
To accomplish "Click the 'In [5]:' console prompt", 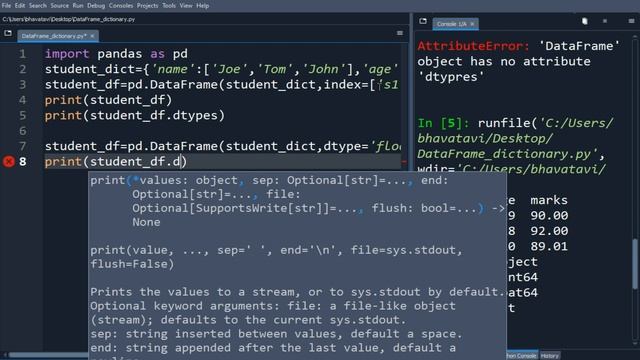I will point(444,123).
